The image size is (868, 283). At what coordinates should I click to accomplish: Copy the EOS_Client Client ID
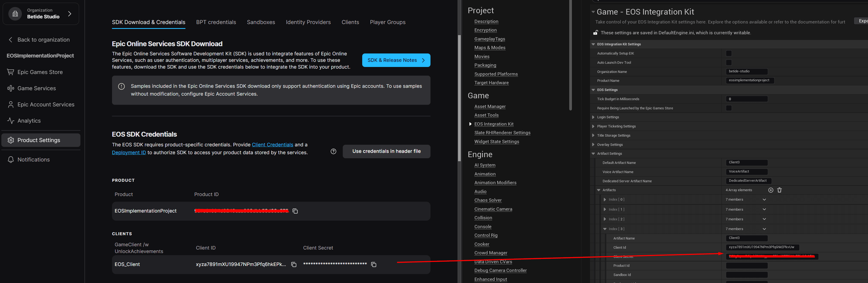tap(294, 264)
